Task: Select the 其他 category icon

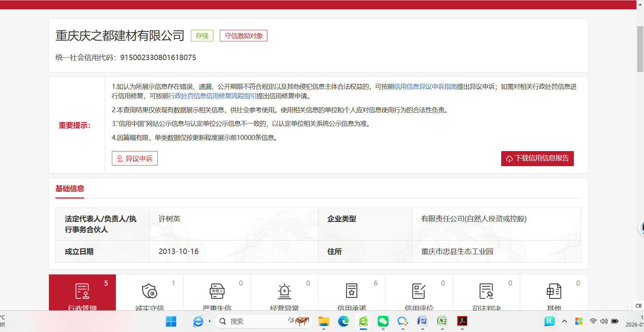Action: pyautogui.click(x=554, y=291)
